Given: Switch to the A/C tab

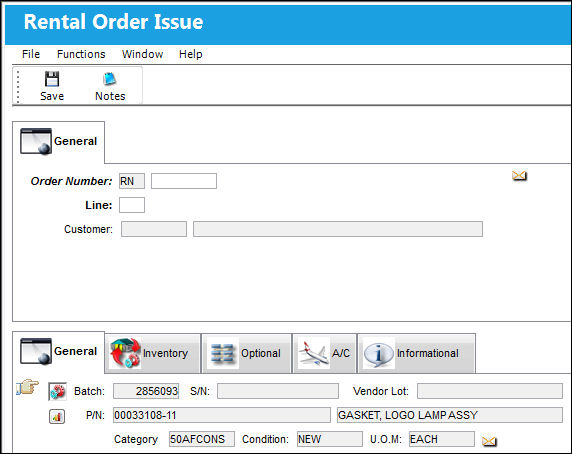Looking at the screenshot, I should 324,353.
